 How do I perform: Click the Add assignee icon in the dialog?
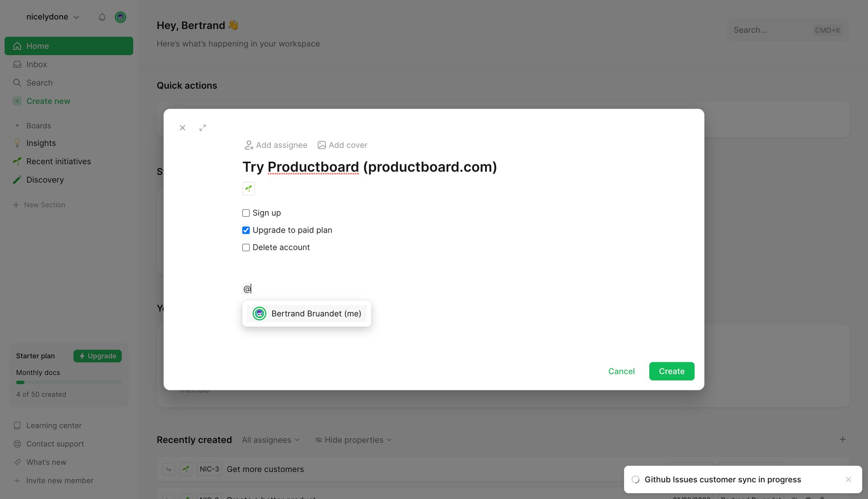tap(249, 145)
